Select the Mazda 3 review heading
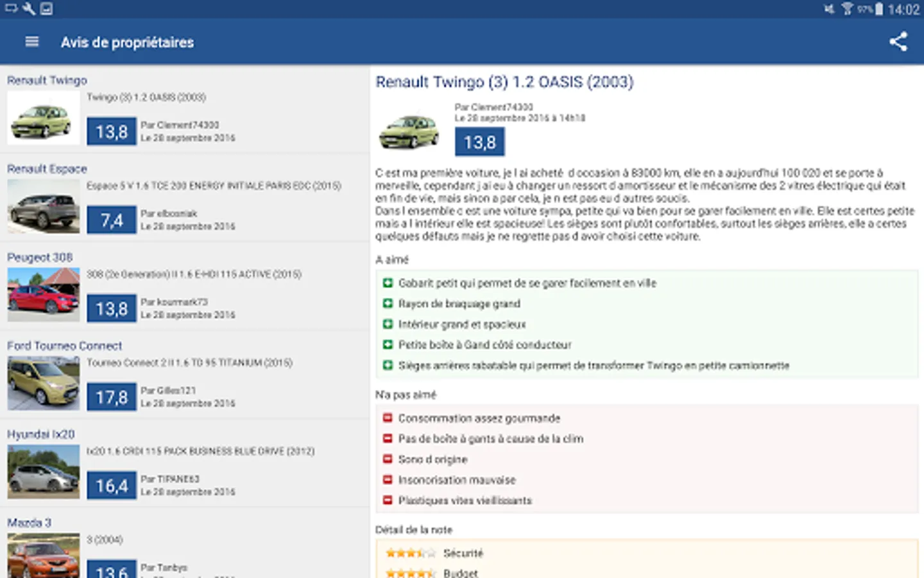The width and height of the screenshot is (924, 578). (29, 523)
